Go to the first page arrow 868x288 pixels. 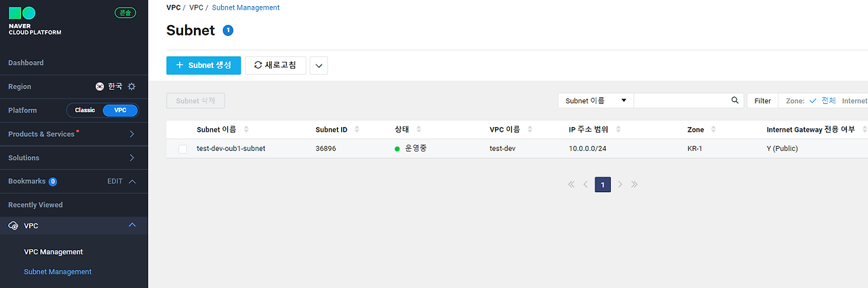(x=571, y=184)
